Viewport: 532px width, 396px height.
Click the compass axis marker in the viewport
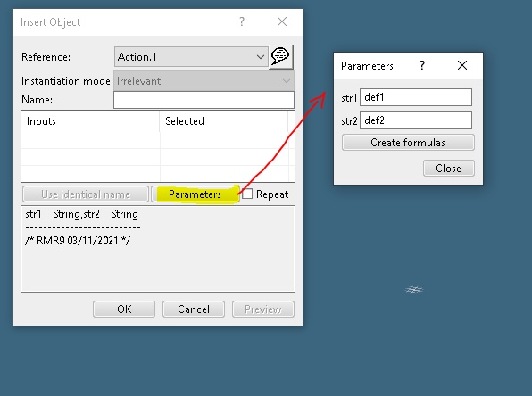[414, 290]
